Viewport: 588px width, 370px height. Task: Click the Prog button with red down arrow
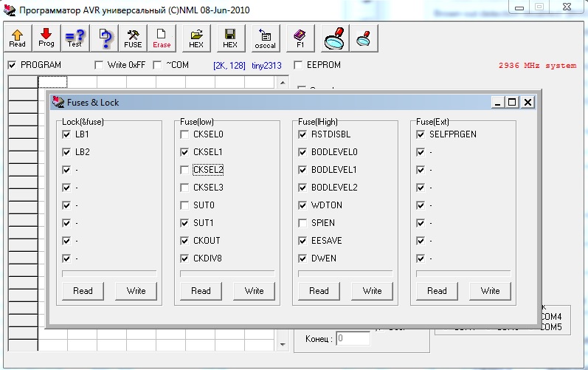pyautogui.click(x=46, y=38)
